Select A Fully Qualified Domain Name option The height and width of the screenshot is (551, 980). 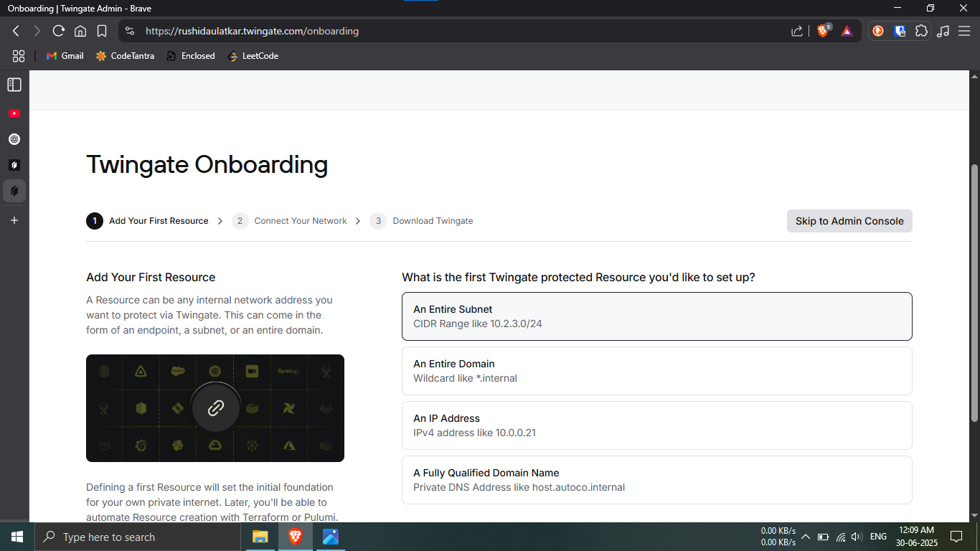[x=656, y=480]
